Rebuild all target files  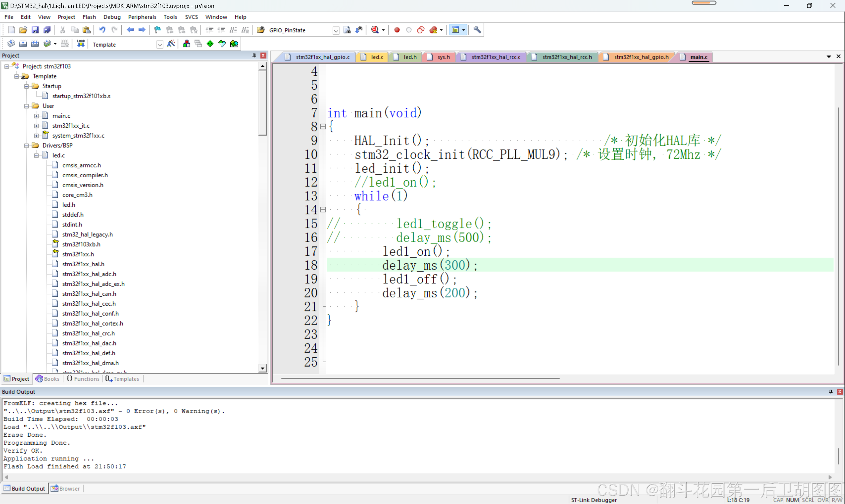(35, 44)
